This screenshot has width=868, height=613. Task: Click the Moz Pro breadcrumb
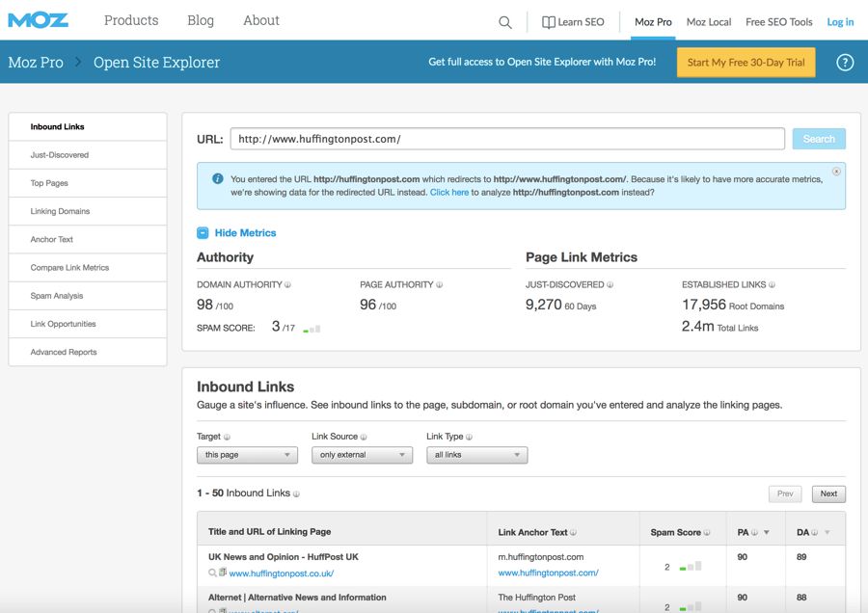coord(36,62)
